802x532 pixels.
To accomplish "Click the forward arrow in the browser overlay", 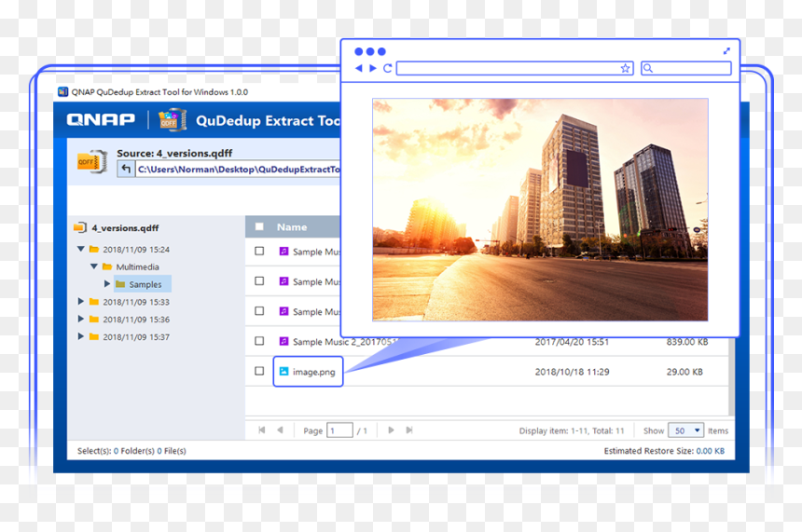I will (373, 68).
